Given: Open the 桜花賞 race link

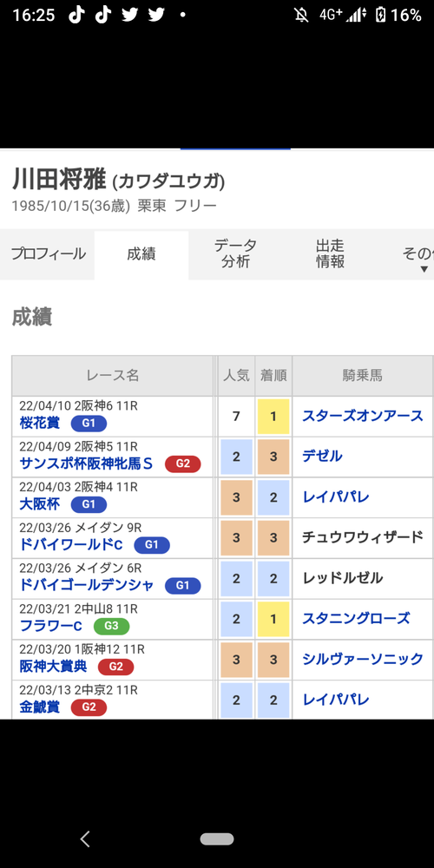Looking at the screenshot, I should pos(39,424).
